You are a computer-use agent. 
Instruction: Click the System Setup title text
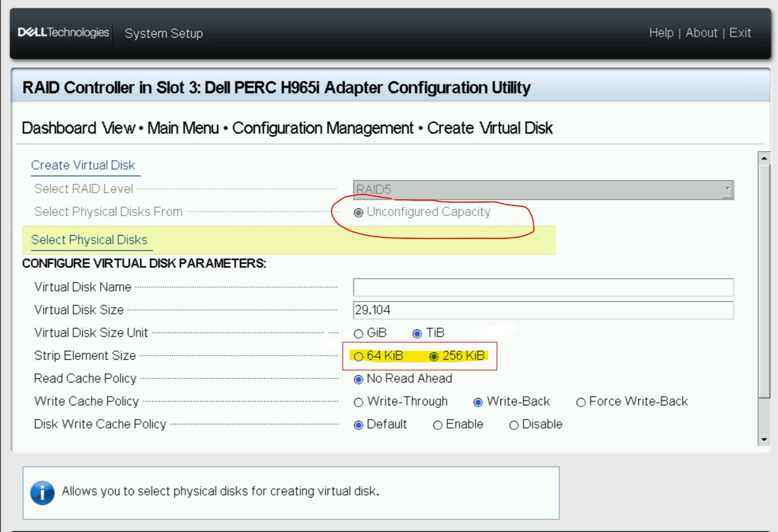pos(163,33)
